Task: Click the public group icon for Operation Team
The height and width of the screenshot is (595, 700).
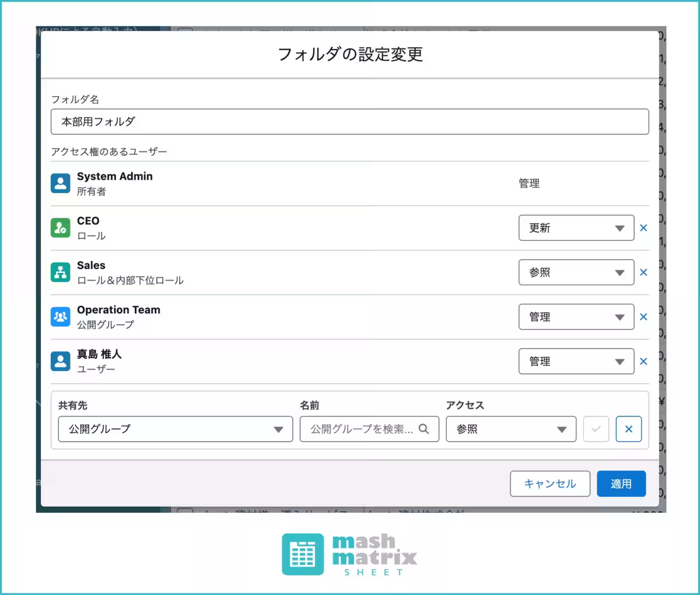Action: (60, 317)
